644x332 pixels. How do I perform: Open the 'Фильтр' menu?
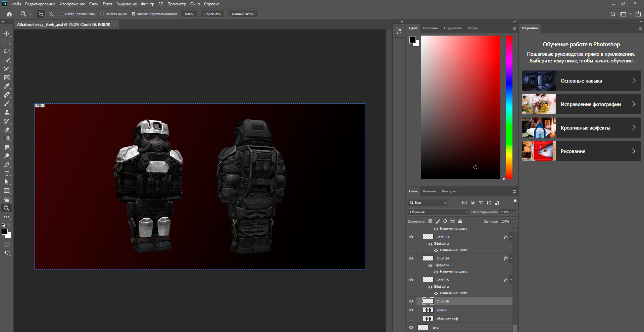(x=147, y=4)
